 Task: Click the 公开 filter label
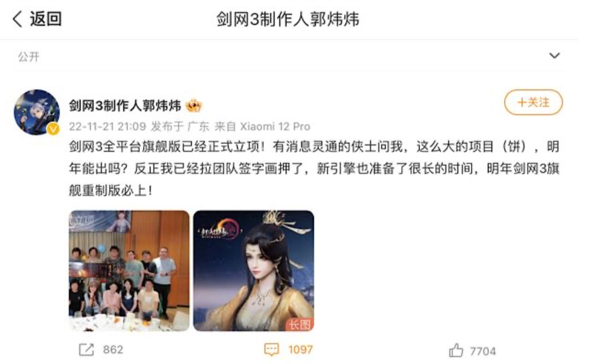coord(29,57)
